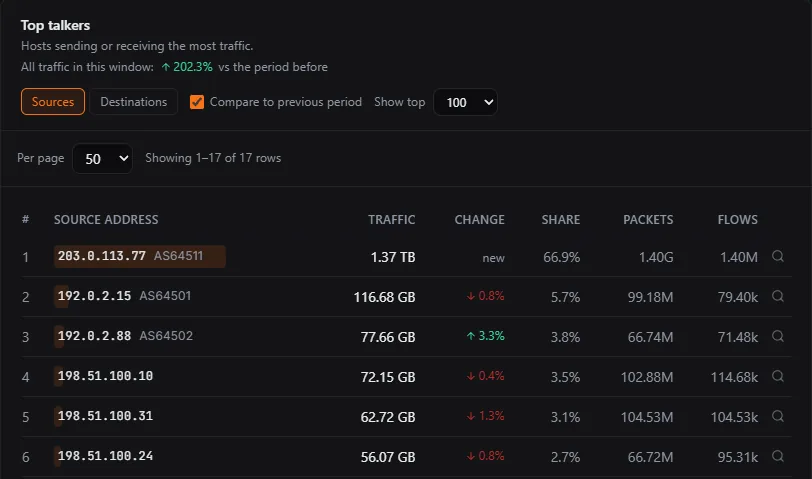Select source address 198.51.100.10
The image size is (812, 479).
pyautogui.click(x=105, y=375)
